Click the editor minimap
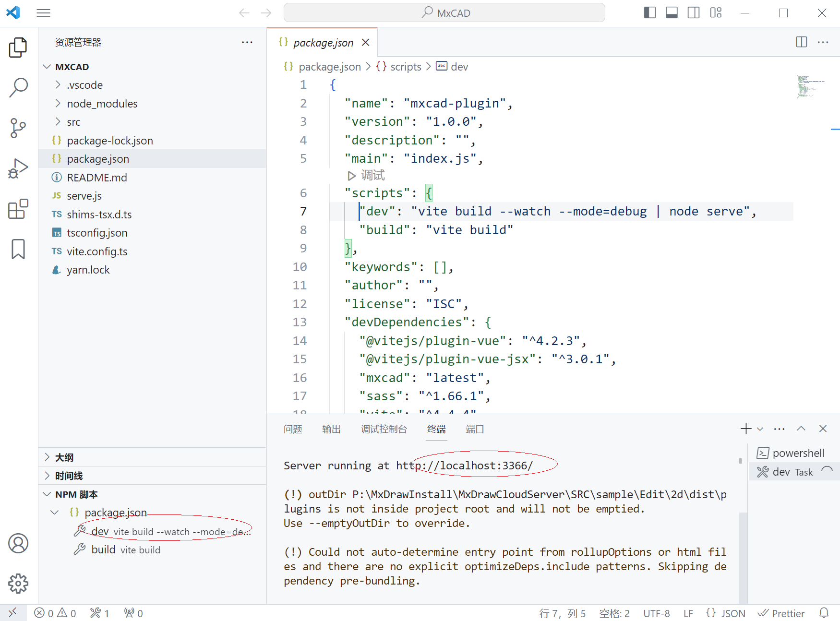Screen dimensions: 840x621 tap(811, 86)
